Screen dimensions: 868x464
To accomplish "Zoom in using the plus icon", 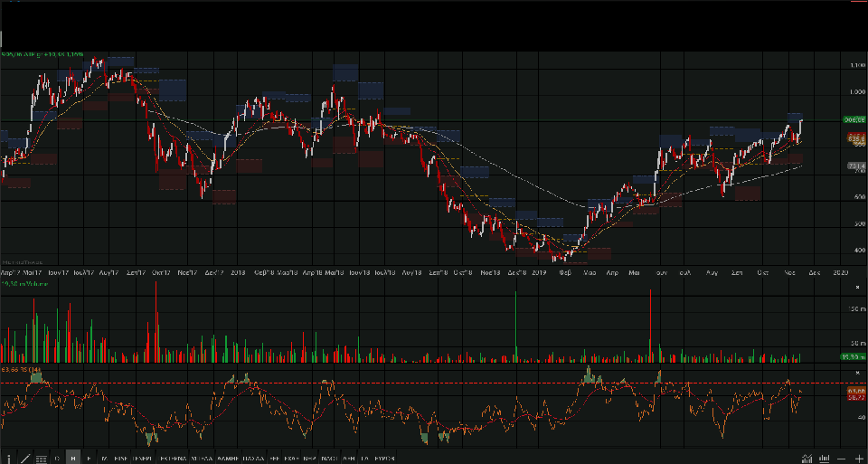I will [x=859, y=459].
